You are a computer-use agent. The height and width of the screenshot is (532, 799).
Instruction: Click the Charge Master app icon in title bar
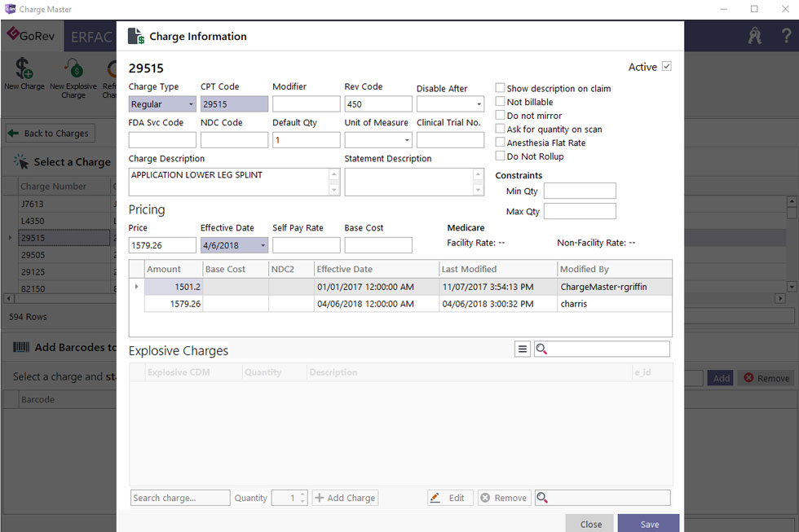pyautogui.click(x=10, y=9)
